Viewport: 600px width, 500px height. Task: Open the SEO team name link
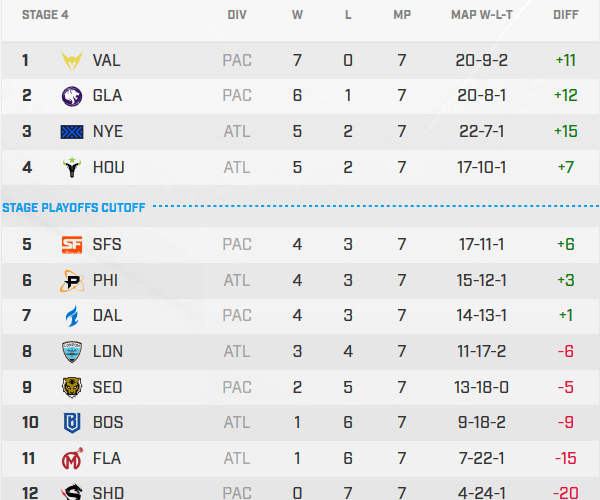107,387
